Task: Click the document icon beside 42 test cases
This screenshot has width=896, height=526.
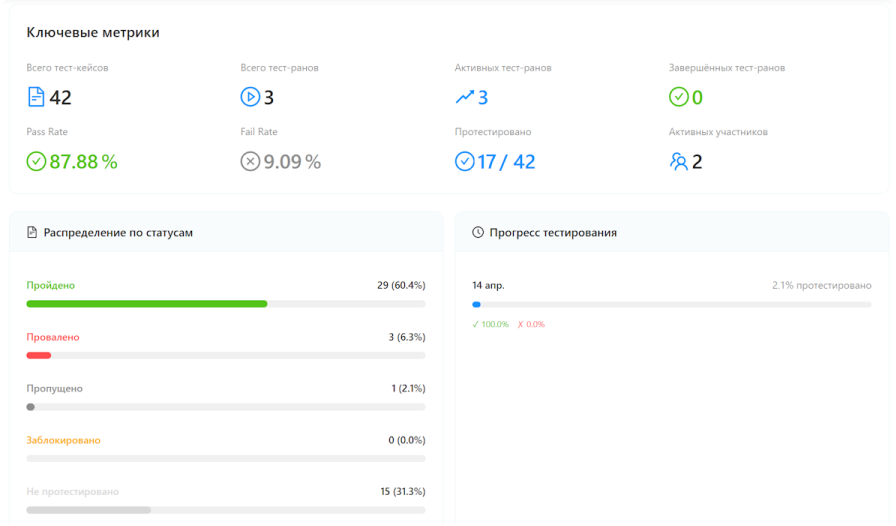Action: tap(36, 97)
